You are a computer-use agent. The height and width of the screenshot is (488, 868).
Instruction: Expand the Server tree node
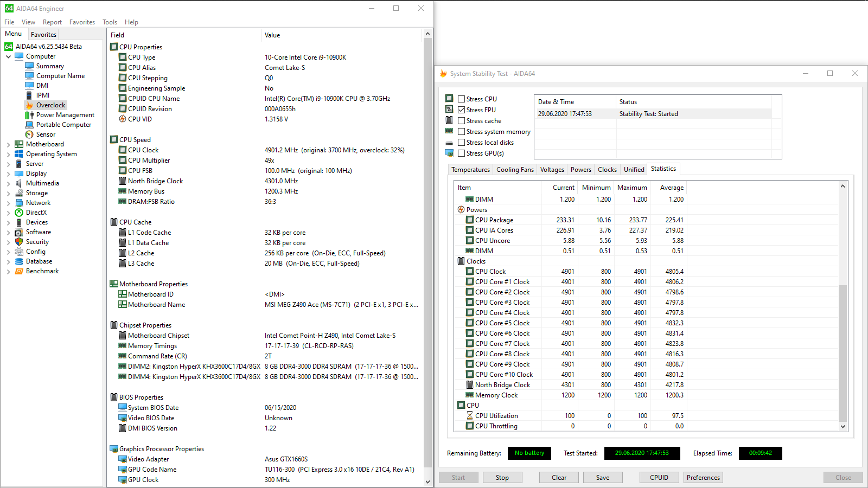[x=9, y=164]
